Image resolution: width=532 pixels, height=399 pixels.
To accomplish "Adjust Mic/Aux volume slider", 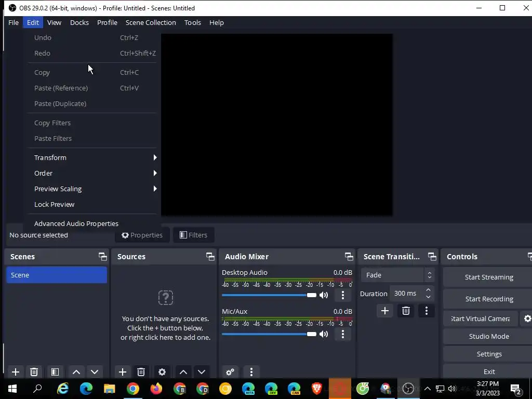I will (x=269, y=334).
